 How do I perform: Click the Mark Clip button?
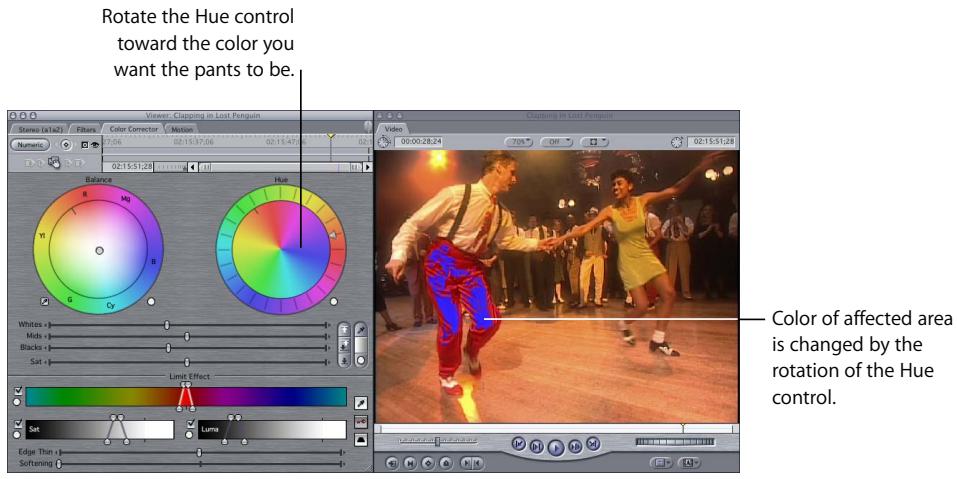point(410,464)
